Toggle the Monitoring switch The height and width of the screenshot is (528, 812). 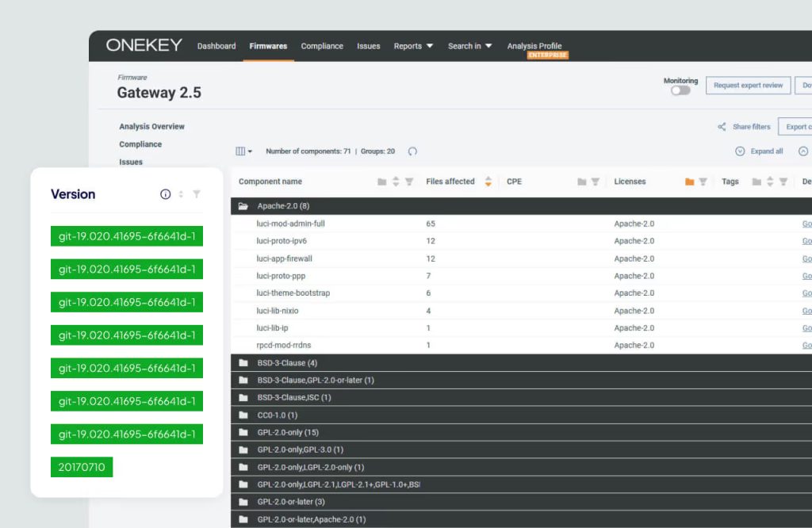[680, 90]
